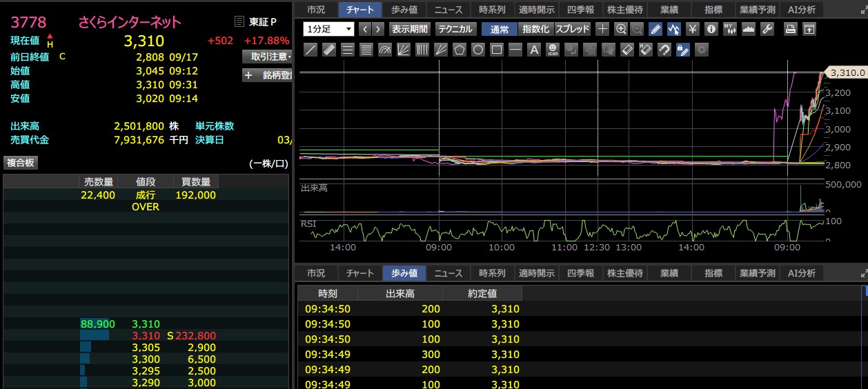Click the 売数量 column header
Screen dimensions: 868x389
pyautogui.click(x=98, y=181)
